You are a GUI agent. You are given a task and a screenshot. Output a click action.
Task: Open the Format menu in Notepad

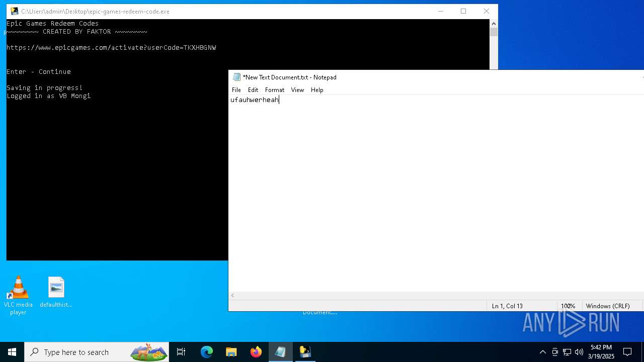pos(275,90)
